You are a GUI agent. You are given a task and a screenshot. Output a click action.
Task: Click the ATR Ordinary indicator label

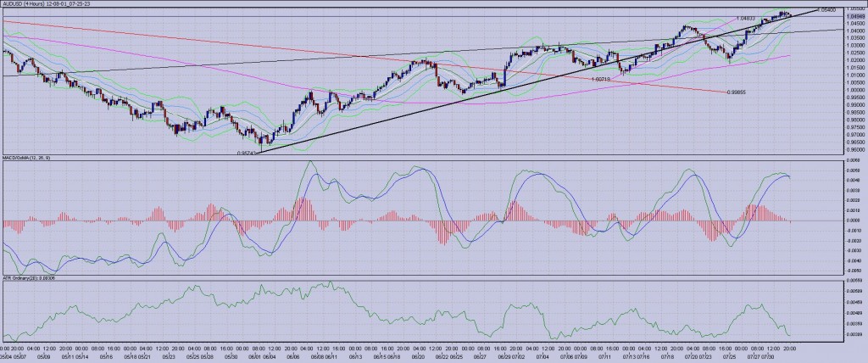click(x=34, y=277)
